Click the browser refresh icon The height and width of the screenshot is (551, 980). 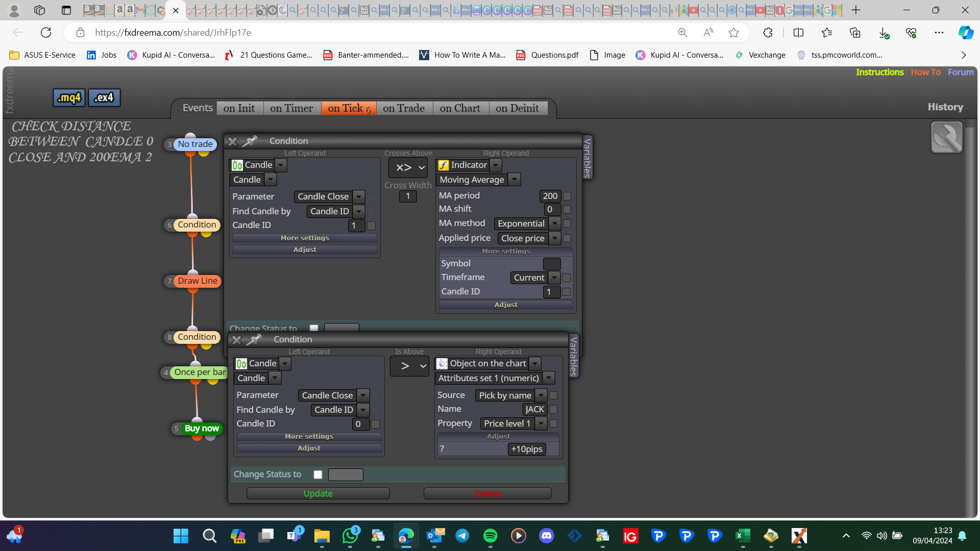coord(46,33)
